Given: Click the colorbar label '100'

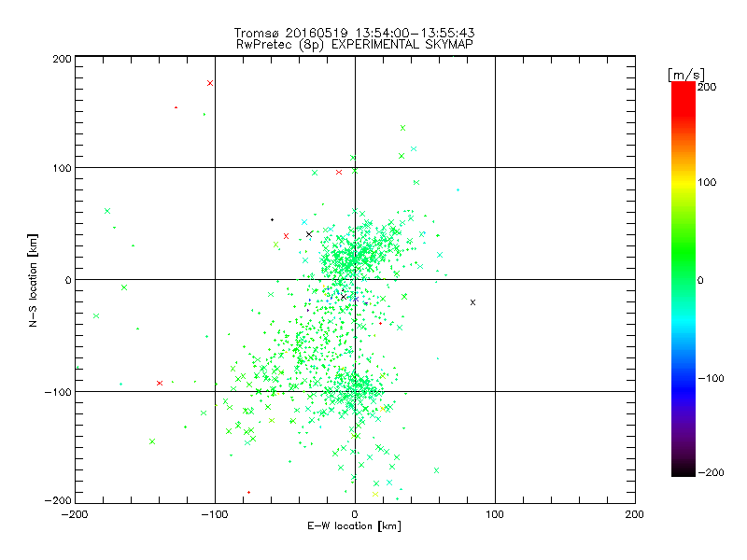Looking at the screenshot, I should (707, 182).
